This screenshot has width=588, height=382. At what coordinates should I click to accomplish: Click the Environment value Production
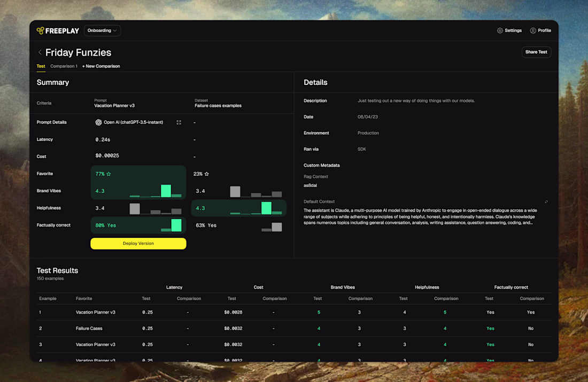click(368, 133)
